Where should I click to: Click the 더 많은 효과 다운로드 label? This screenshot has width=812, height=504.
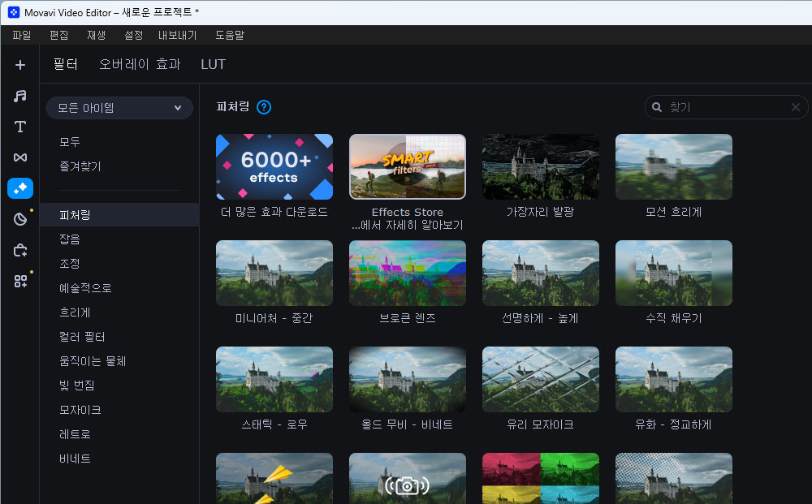[274, 212]
